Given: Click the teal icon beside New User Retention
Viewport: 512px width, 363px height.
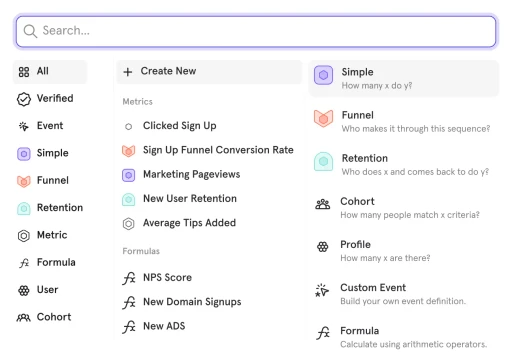Looking at the screenshot, I should click(128, 199).
